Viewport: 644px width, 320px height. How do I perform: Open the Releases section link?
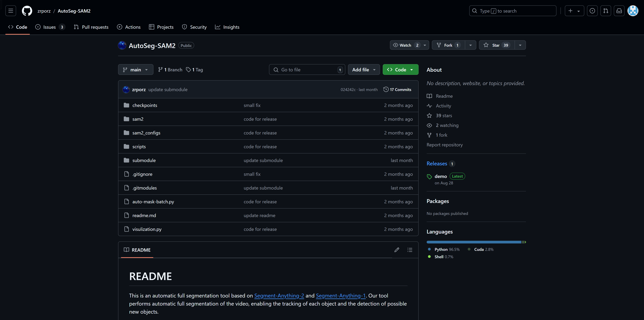[437, 163]
